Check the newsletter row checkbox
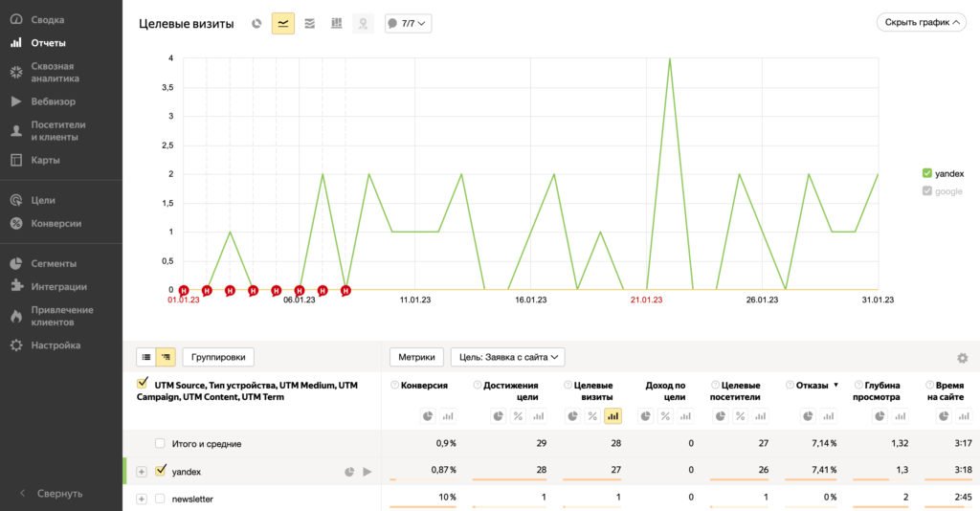Screen dimensions: 980x511 pyautogui.click(x=161, y=499)
